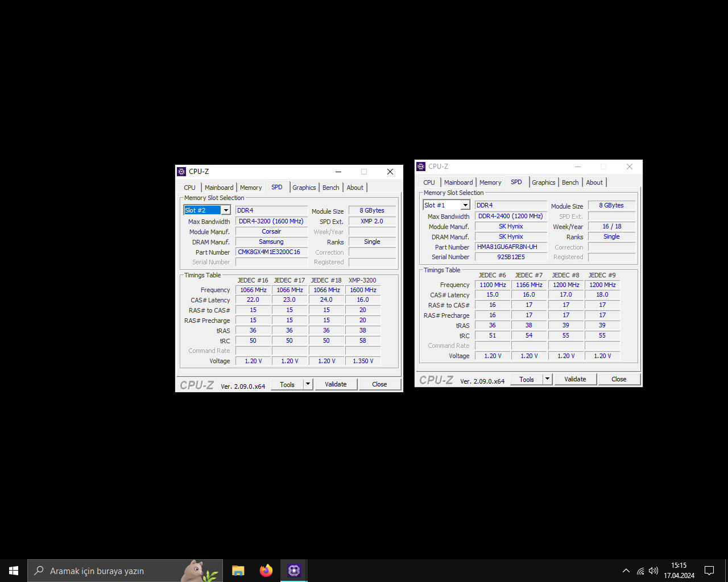Click the 'DDR4-3200 (1600 MHz)' max bandwidth value

click(x=271, y=221)
